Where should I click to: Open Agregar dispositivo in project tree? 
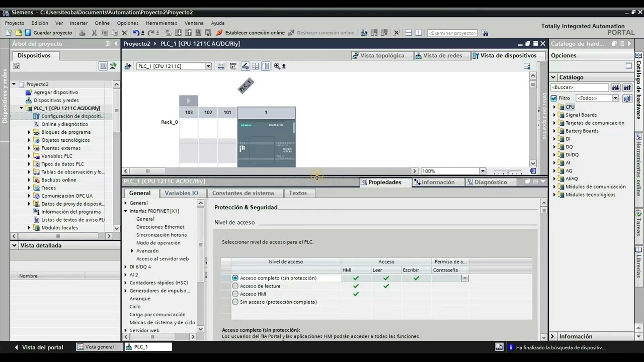55,93
